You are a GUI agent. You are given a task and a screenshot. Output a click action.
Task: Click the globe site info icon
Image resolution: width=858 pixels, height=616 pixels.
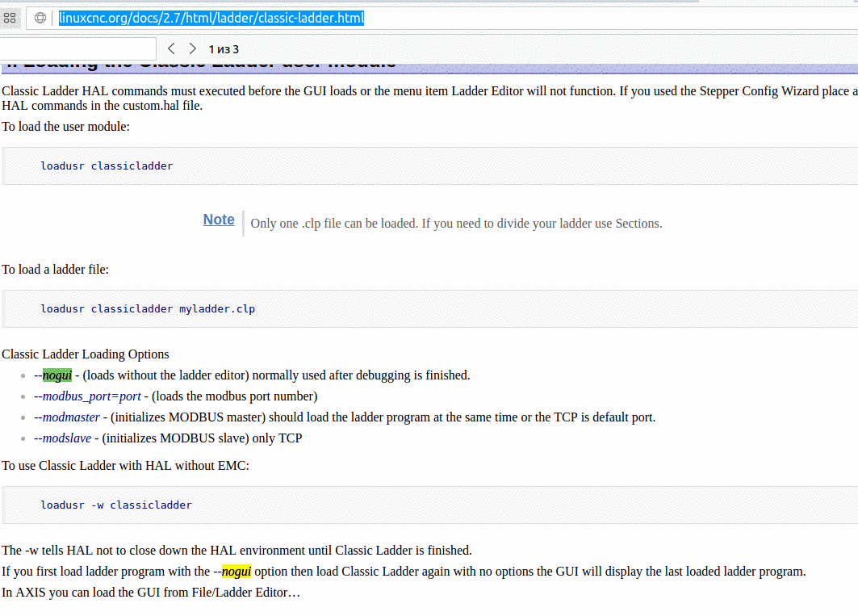pos(40,18)
